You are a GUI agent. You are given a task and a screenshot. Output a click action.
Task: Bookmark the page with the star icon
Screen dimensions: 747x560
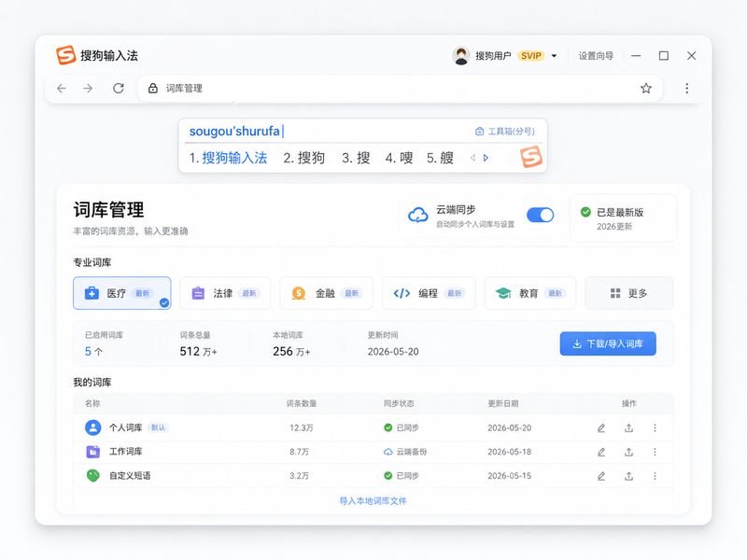645,88
